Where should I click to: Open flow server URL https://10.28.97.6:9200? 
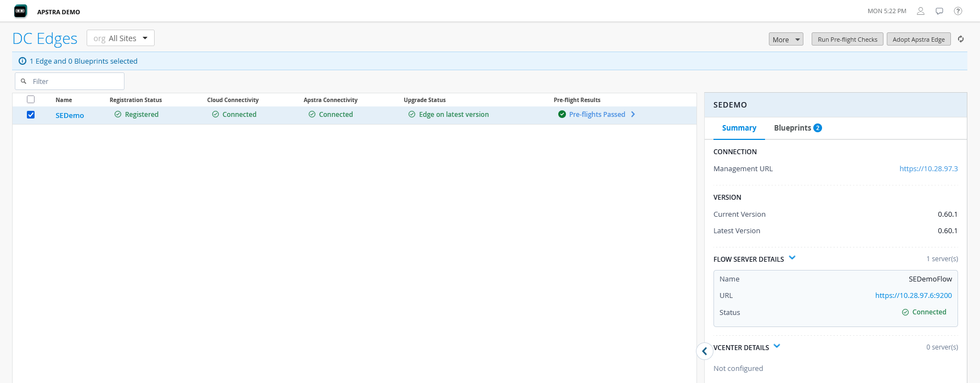point(913,295)
